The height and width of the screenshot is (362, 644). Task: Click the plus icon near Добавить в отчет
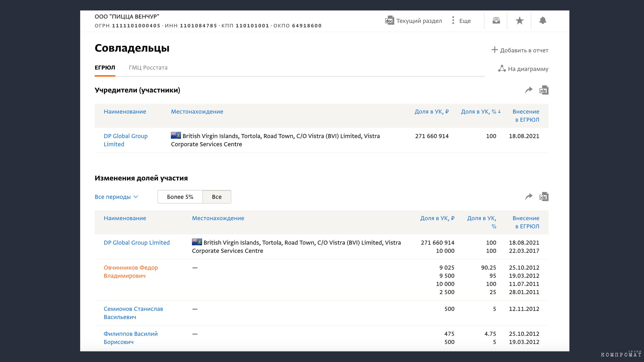pyautogui.click(x=494, y=50)
